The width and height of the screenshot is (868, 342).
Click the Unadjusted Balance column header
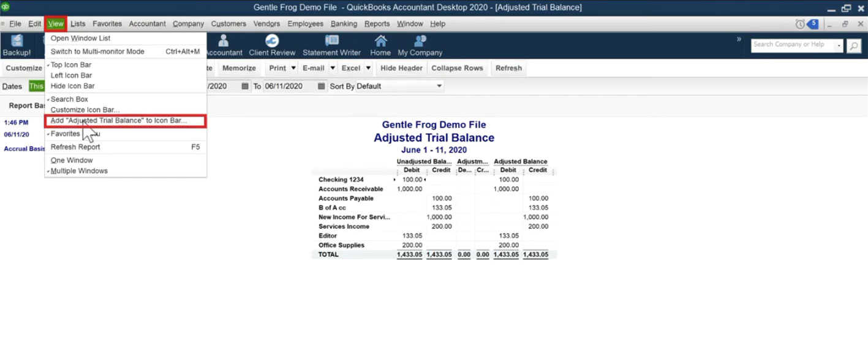tap(425, 162)
